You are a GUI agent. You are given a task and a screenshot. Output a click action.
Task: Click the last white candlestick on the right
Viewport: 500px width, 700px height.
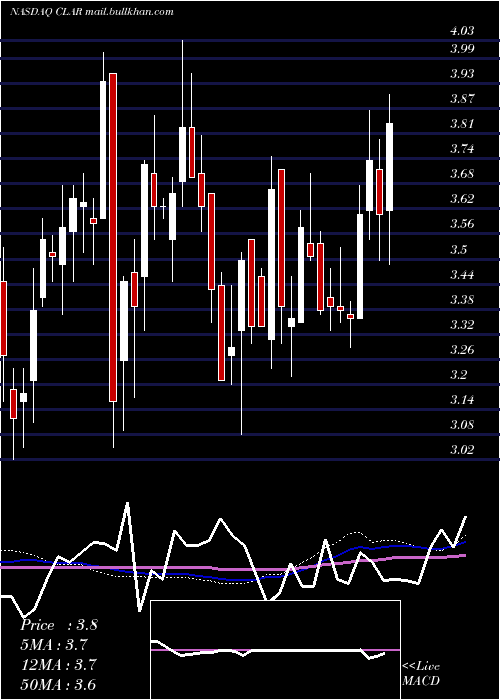point(389,167)
